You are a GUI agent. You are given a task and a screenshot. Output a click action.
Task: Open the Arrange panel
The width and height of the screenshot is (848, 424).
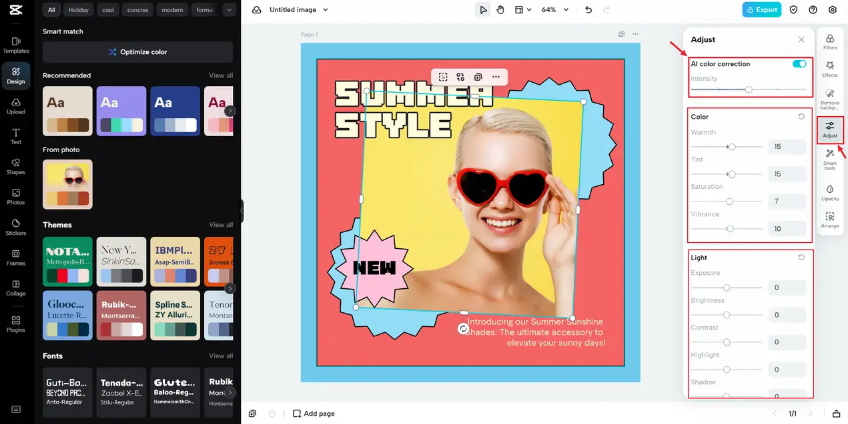click(830, 220)
